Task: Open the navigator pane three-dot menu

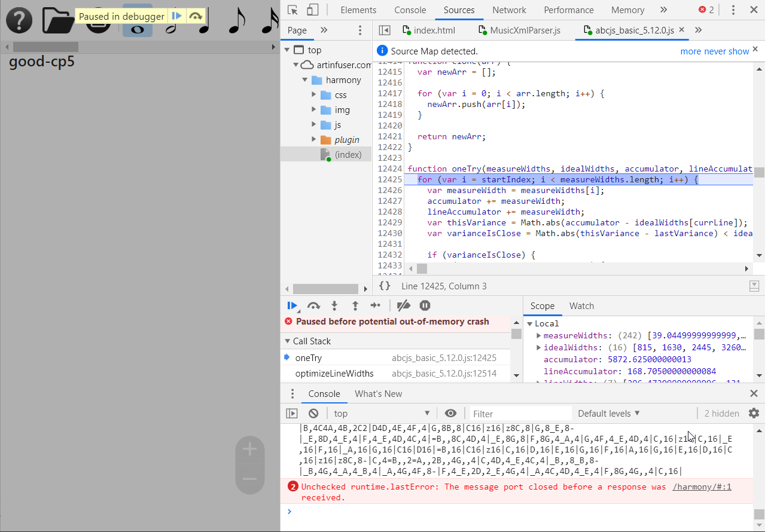Action: point(360,30)
